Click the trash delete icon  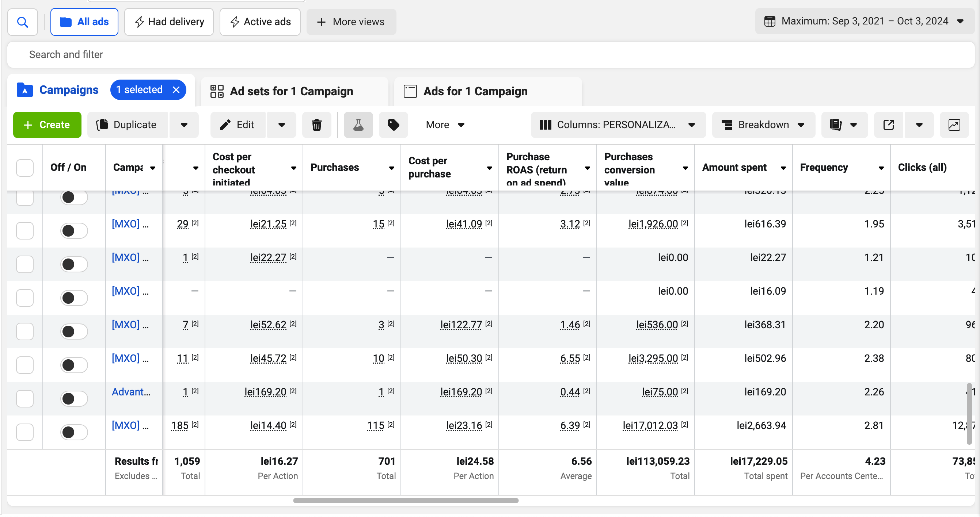pos(316,125)
